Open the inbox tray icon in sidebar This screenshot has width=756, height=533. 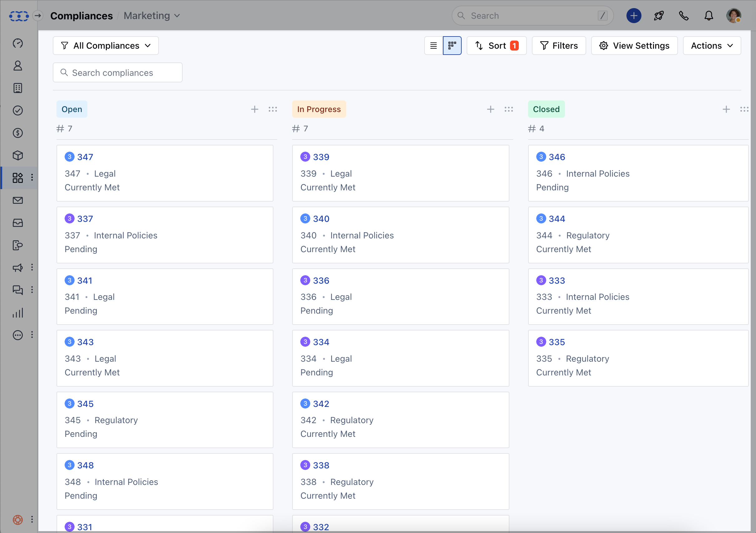tap(18, 223)
